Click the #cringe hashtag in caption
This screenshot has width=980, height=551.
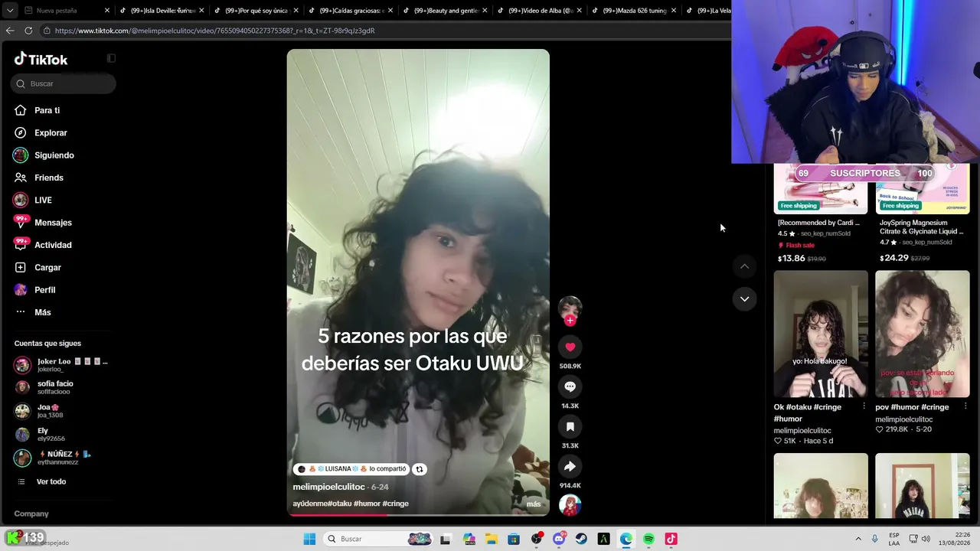(395, 504)
